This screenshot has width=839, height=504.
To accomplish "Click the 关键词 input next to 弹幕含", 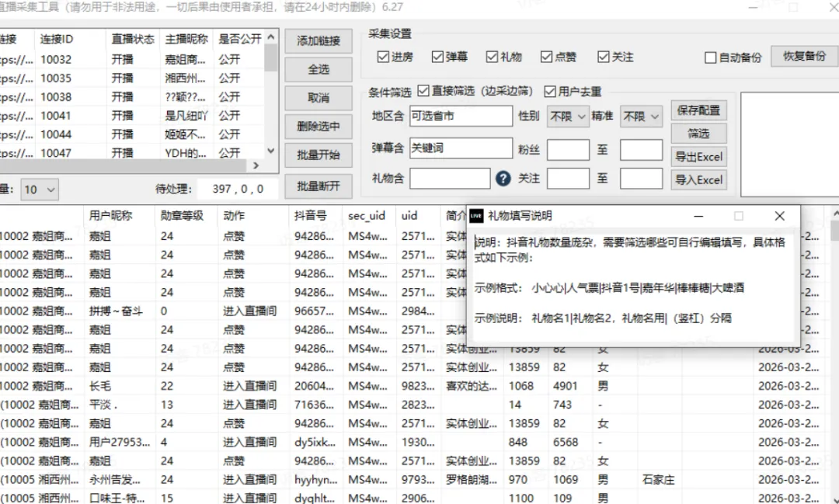I will [x=461, y=148].
